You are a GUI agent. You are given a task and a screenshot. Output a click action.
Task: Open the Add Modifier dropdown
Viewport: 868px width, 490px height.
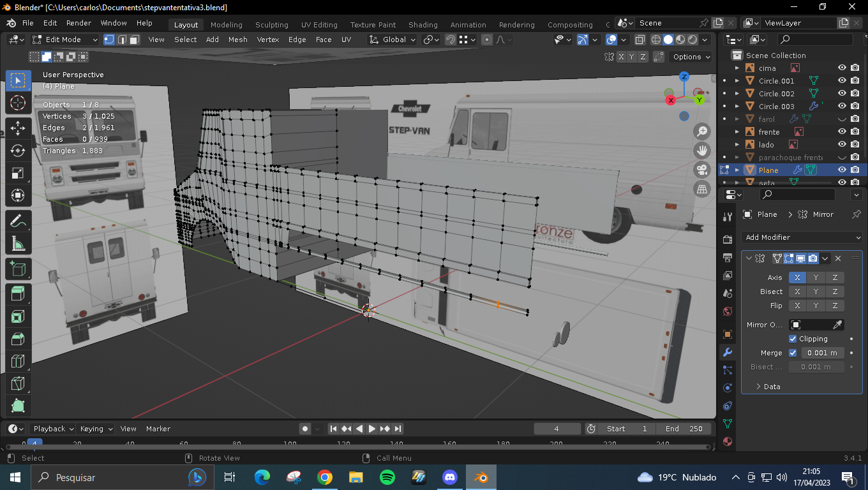pos(802,237)
